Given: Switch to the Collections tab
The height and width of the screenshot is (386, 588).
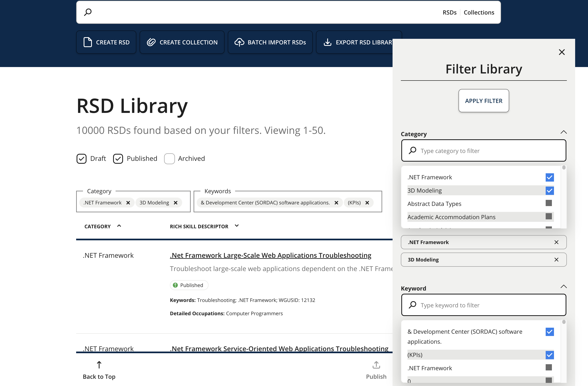Looking at the screenshot, I should (x=479, y=12).
